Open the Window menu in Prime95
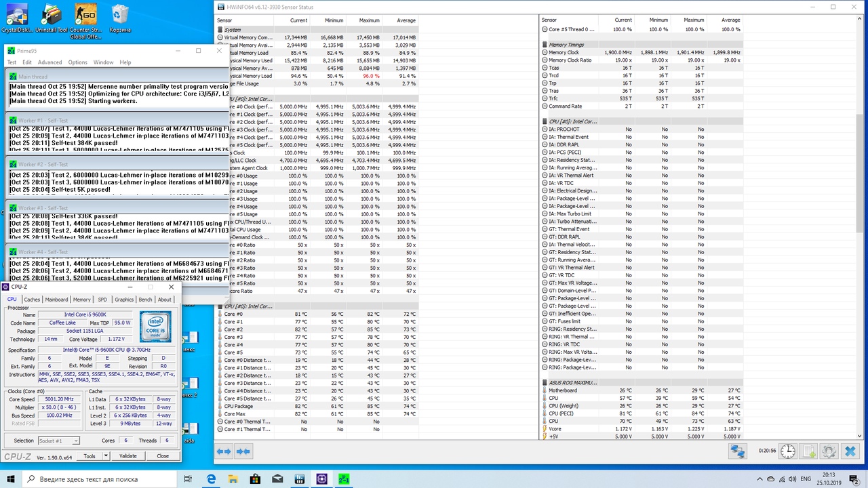This screenshot has height=488, width=868. tap(104, 62)
